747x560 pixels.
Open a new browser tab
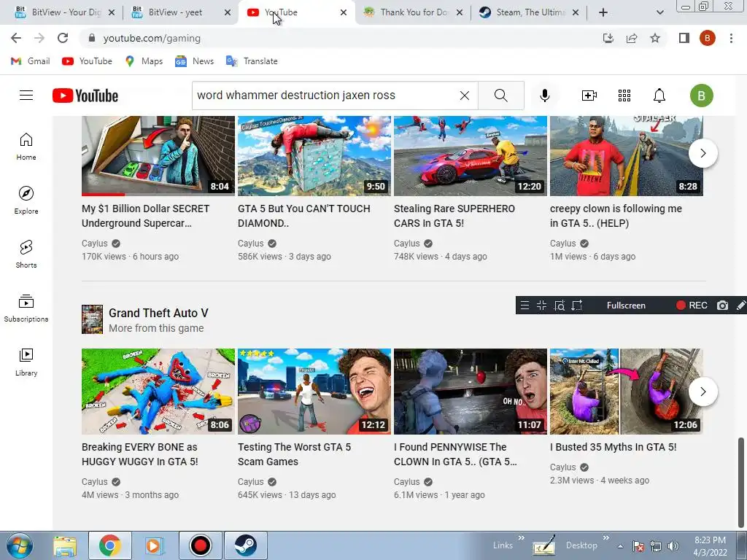point(603,12)
